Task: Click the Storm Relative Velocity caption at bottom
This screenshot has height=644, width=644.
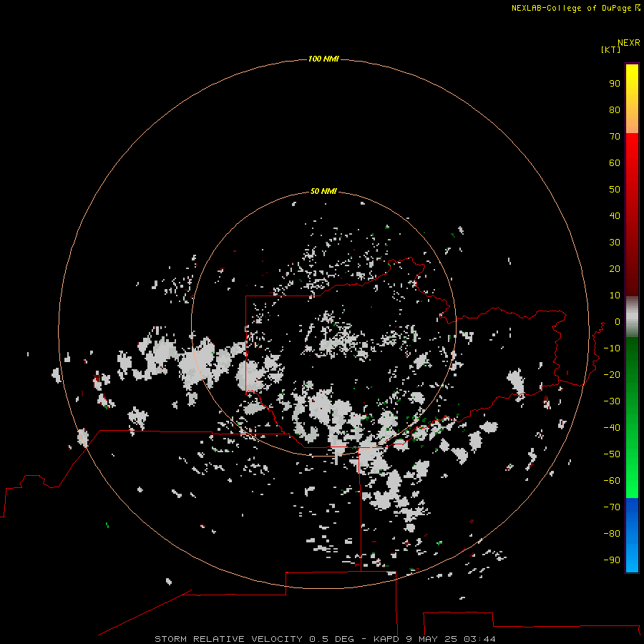Action: pos(325,639)
